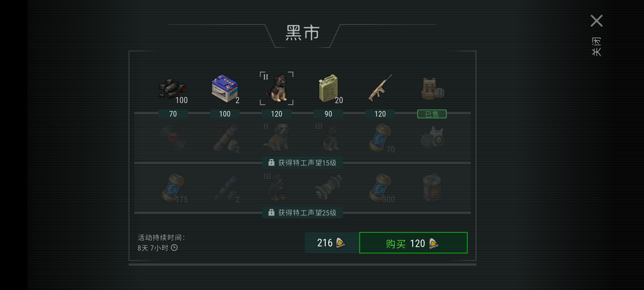Click the 已售 sold label
The height and width of the screenshot is (290, 644).
click(432, 114)
